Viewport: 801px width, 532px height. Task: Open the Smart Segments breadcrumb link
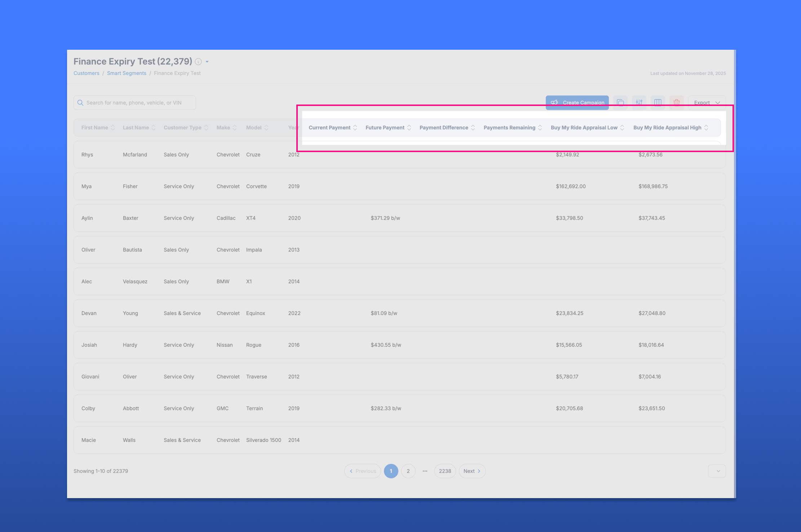[x=127, y=73]
